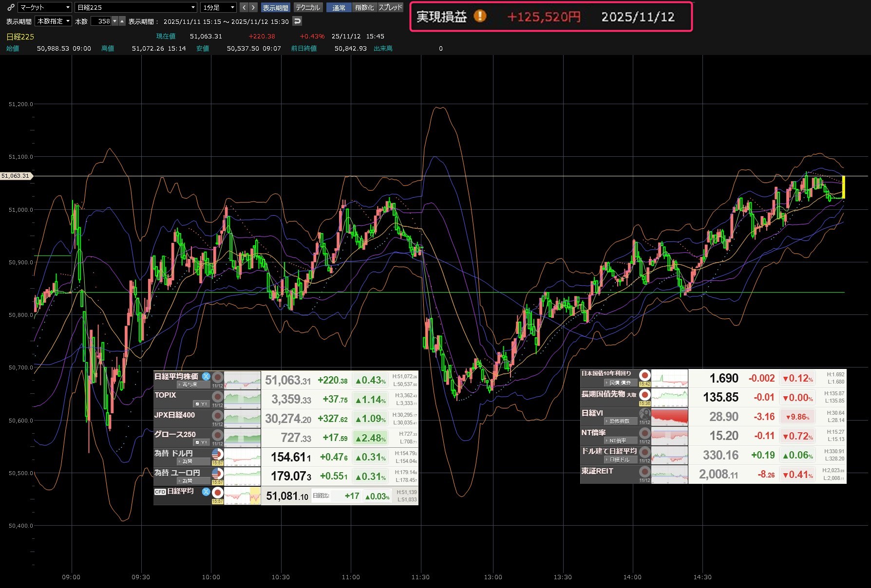Click the previous period left arrow
Image resolution: width=871 pixels, height=588 pixels.
[244, 7]
